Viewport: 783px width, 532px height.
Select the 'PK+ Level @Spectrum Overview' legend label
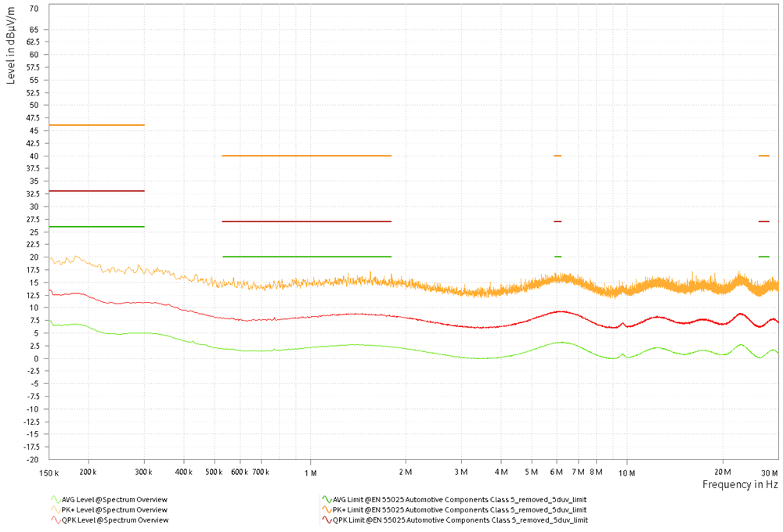(114, 509)
